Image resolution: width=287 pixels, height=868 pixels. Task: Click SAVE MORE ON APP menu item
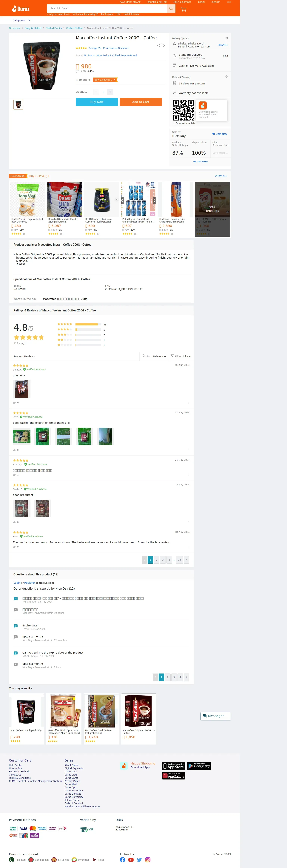(130, 2)
